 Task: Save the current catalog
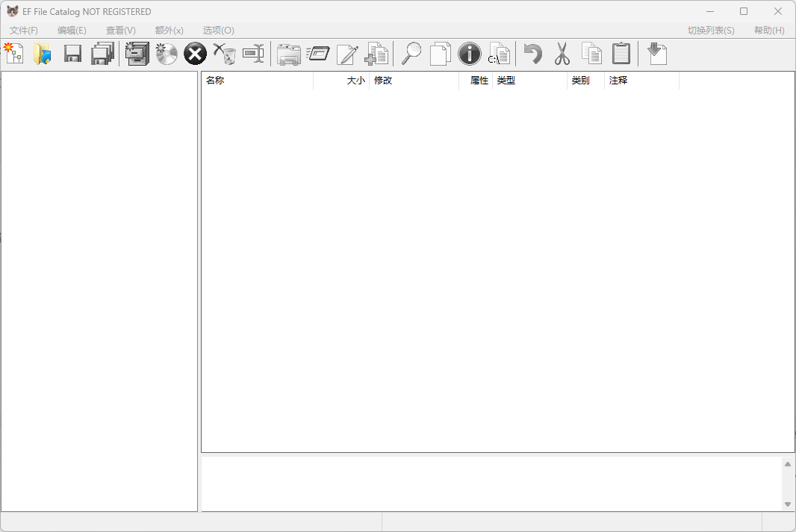[x=72, y=53]
